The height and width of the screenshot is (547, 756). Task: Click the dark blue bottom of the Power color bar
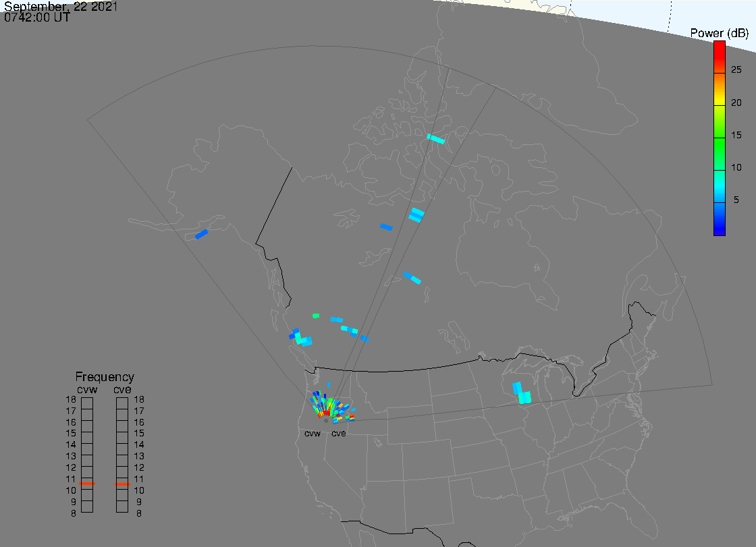tap(720, 231)
